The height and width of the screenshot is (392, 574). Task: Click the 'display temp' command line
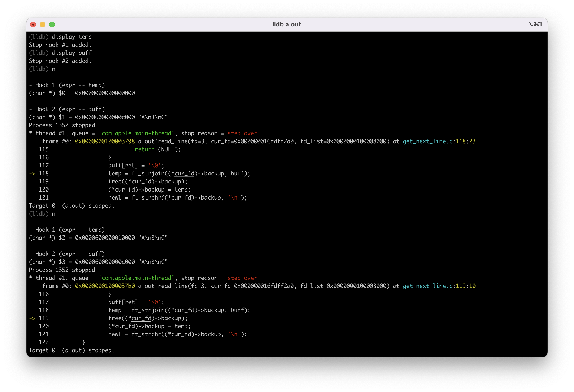pyautogui.click(x=72, y=37)
